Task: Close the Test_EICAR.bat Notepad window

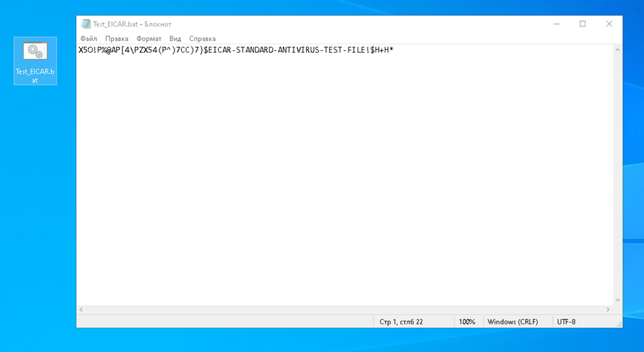Action: 609,24
